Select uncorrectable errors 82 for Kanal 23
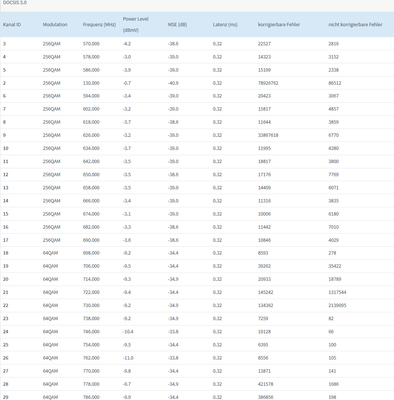394x400 pixels. point(331,319)
